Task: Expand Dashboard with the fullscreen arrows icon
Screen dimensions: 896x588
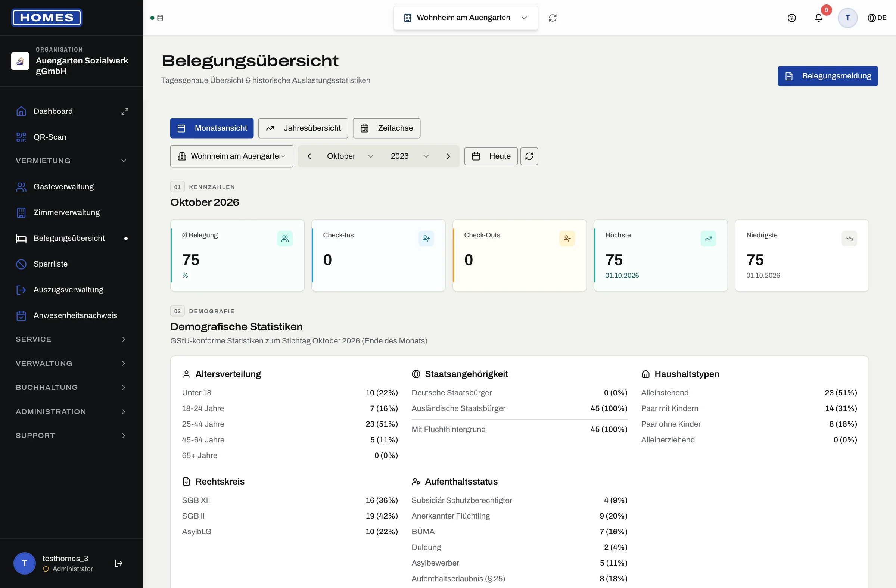Action: coord(125,111)
